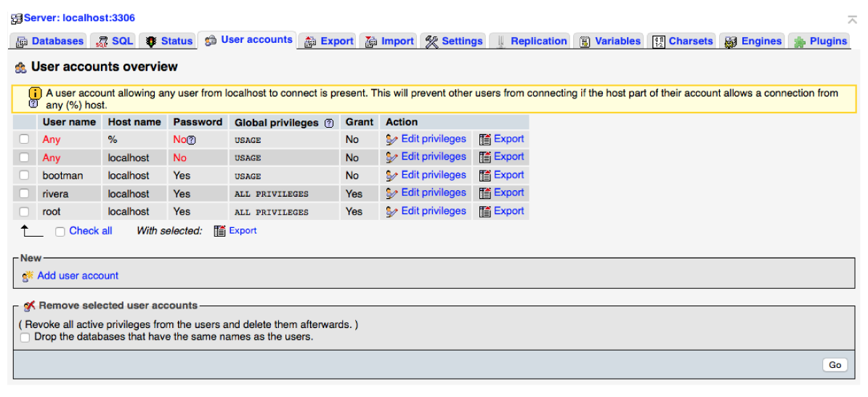Open the Databases tab

[49, 41]
